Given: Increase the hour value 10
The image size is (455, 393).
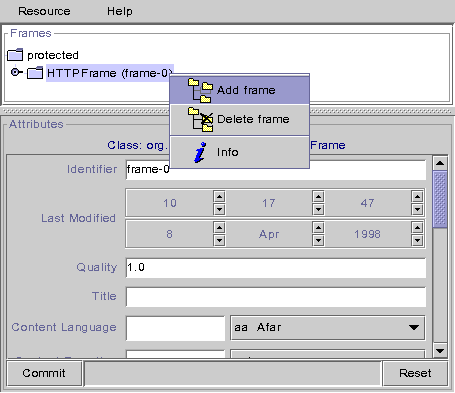Looking at the screenshot, I should (219, 197).
